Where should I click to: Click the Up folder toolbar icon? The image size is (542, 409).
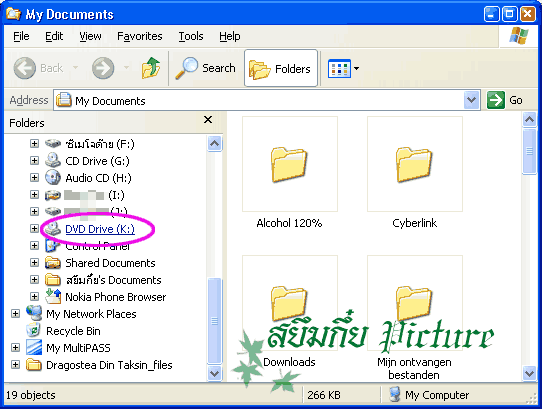tap(151, 68)
